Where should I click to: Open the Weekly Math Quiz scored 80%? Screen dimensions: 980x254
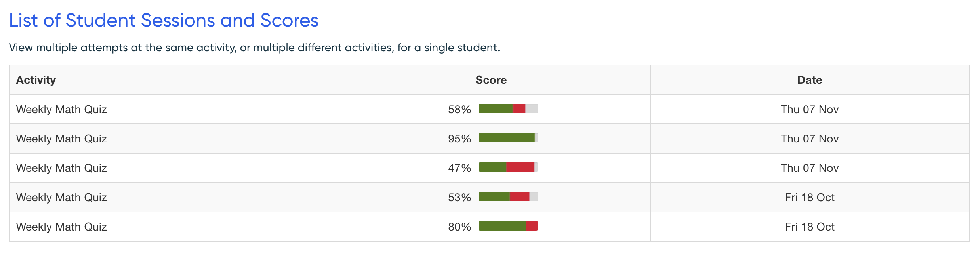point(61,227)
